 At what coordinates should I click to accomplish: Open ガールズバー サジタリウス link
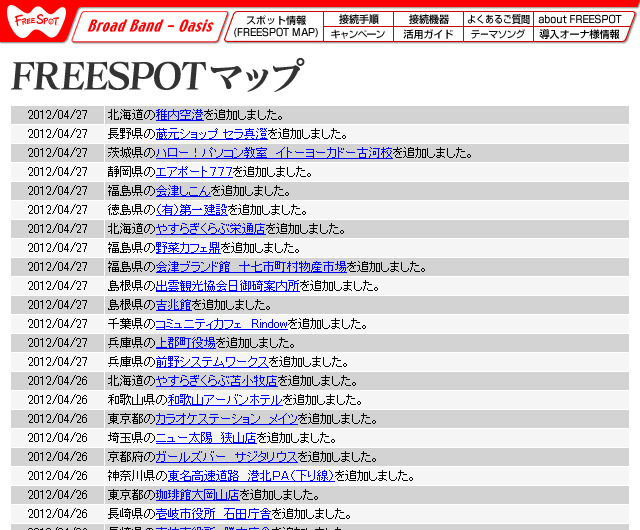click(227, 457)
